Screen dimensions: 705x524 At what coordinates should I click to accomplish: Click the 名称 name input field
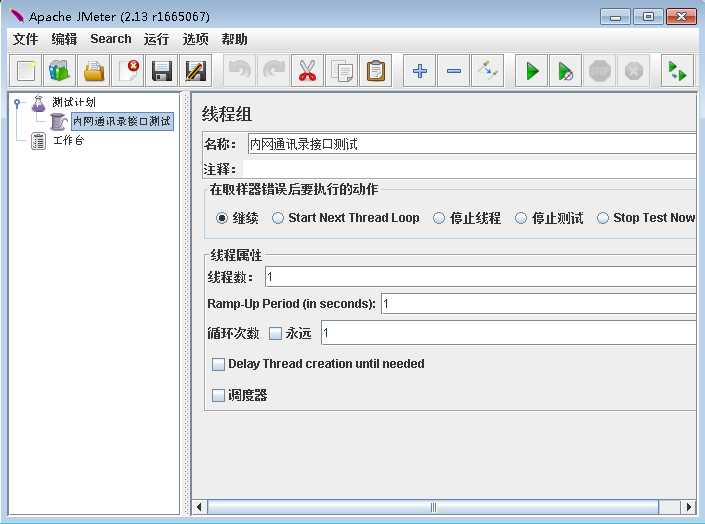472,144
